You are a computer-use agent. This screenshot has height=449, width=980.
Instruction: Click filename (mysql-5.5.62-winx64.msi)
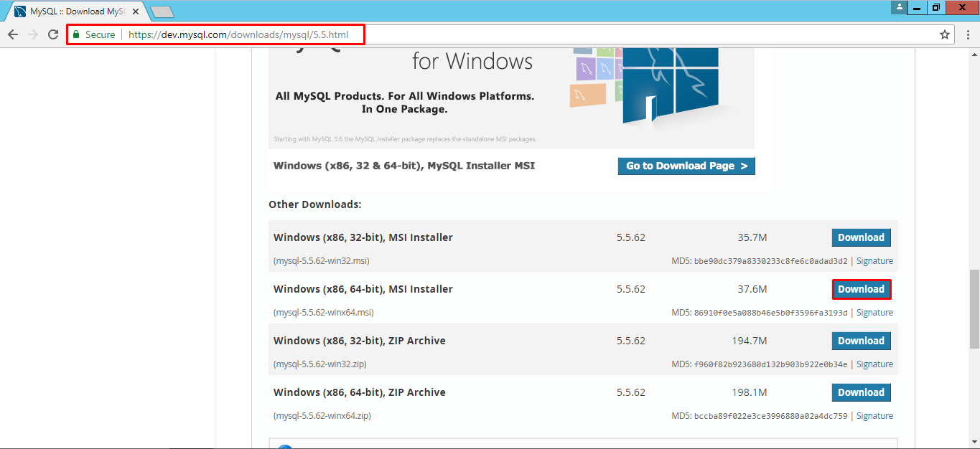pyautogui.click(x=324, y=313)
